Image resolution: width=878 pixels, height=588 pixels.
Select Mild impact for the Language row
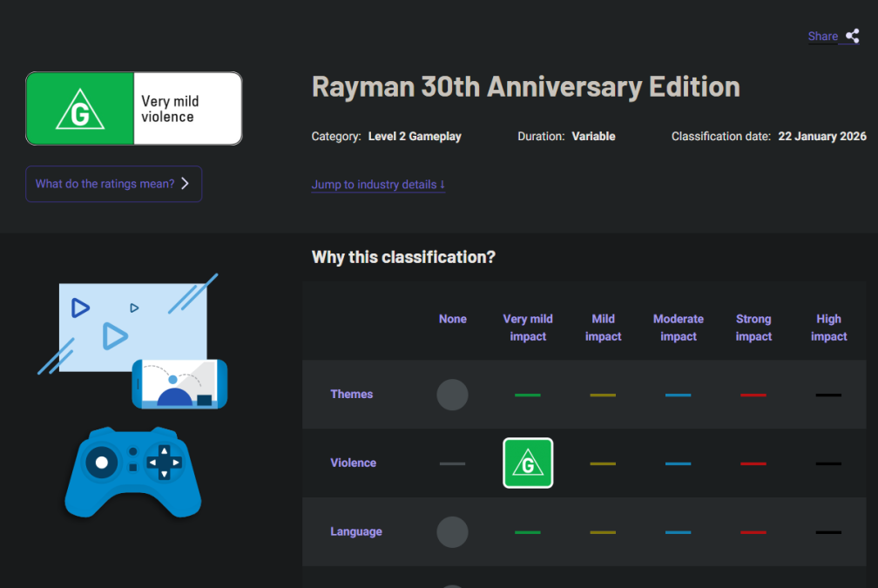[x=603, y=531]
